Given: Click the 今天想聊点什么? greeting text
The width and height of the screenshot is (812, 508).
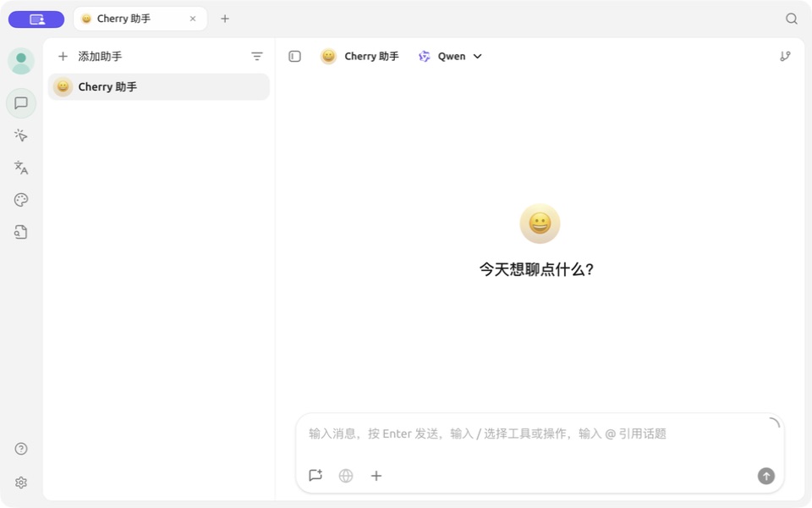Looking at the screenshot, I should 536,269.
